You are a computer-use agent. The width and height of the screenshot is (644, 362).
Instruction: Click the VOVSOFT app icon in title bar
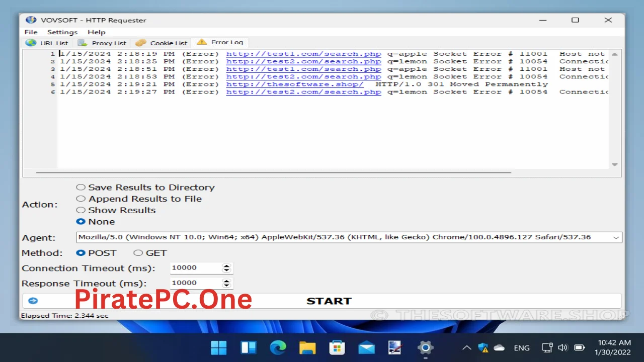tap(31, 20)
